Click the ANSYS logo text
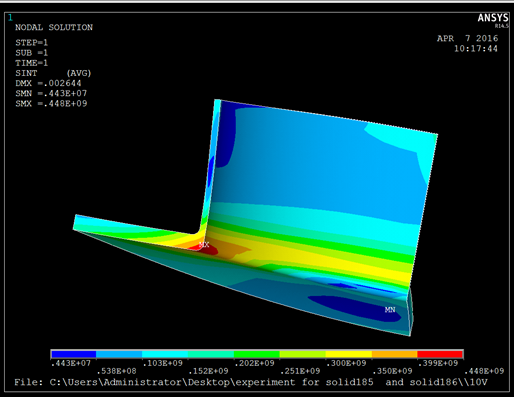This screenshot has height=397, width=514. (x=493, y=18)
